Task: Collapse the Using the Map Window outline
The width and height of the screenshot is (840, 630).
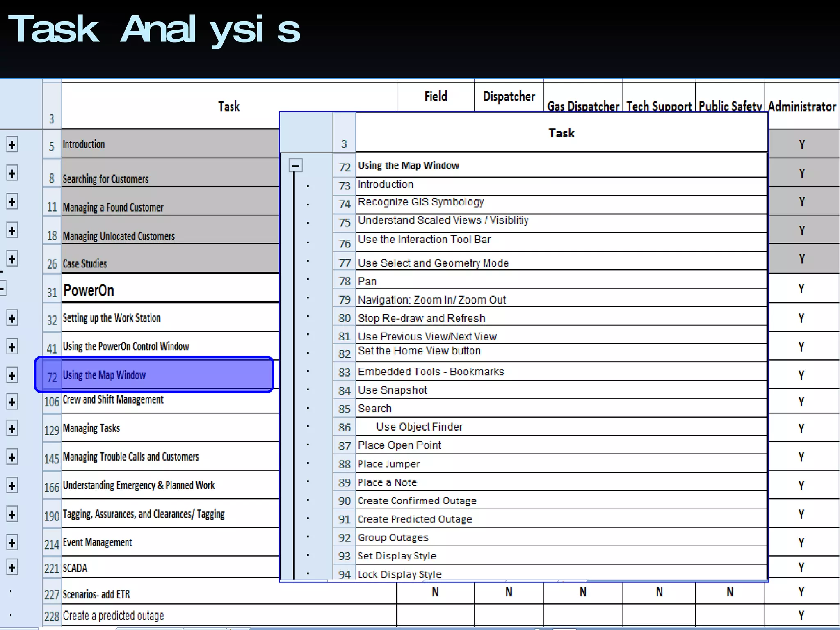Action: click(x=295, y=166)
